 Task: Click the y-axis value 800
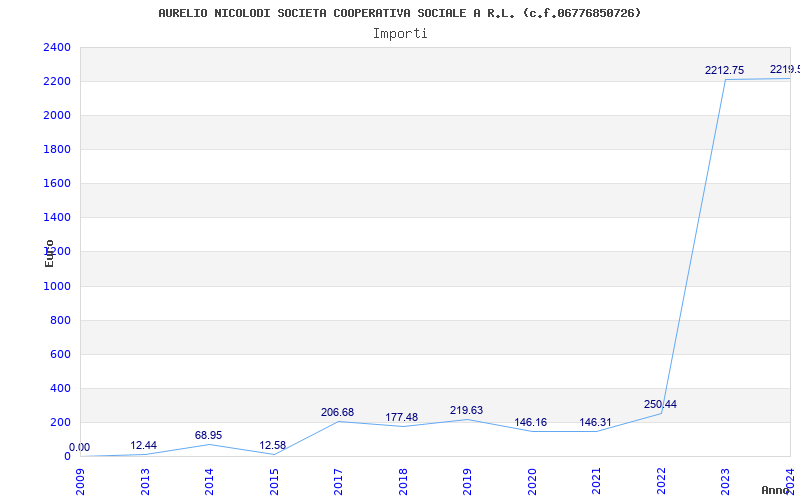pos(60,320)
